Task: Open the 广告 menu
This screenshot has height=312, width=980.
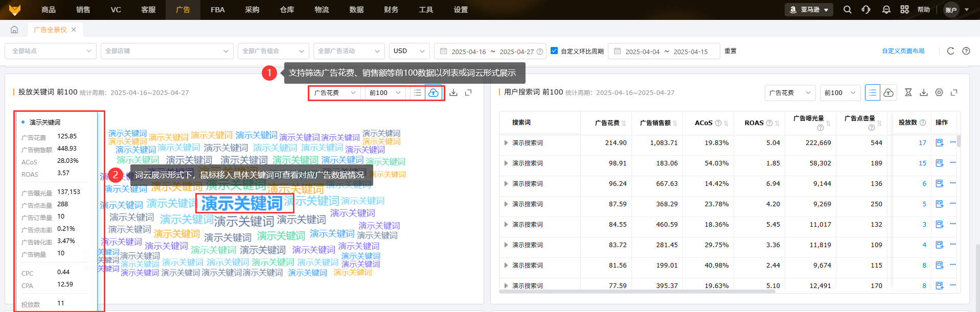Action: pyautogui.click(x=183, y=10)
